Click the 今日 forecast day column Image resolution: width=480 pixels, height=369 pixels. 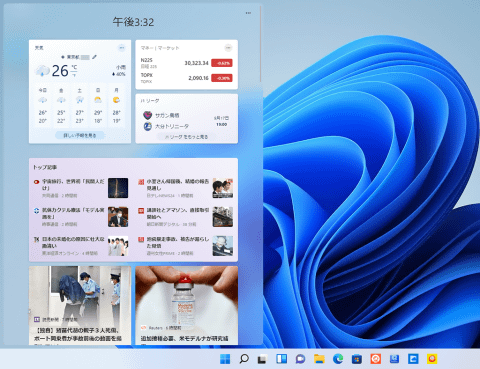click(x=43, y=106)
